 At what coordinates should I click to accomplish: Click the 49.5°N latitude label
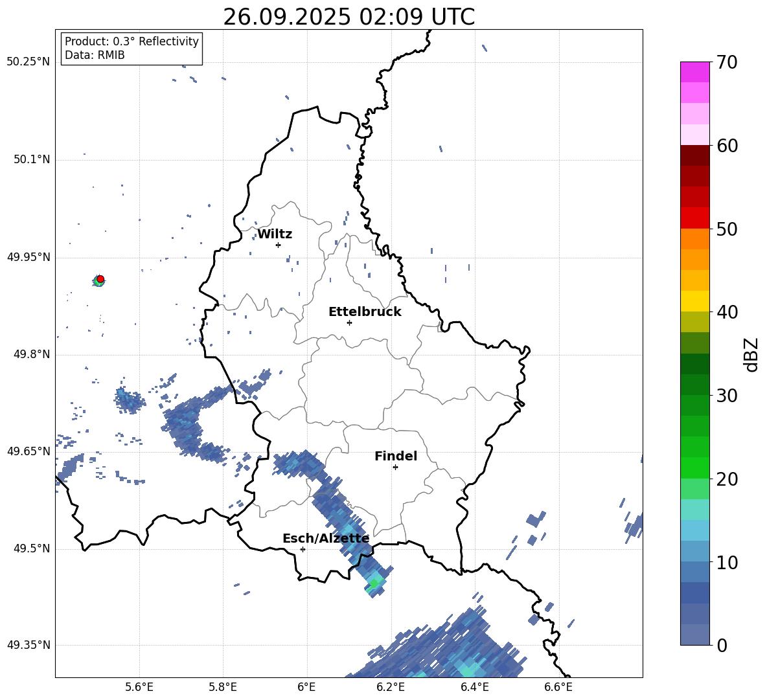point(31,548)
